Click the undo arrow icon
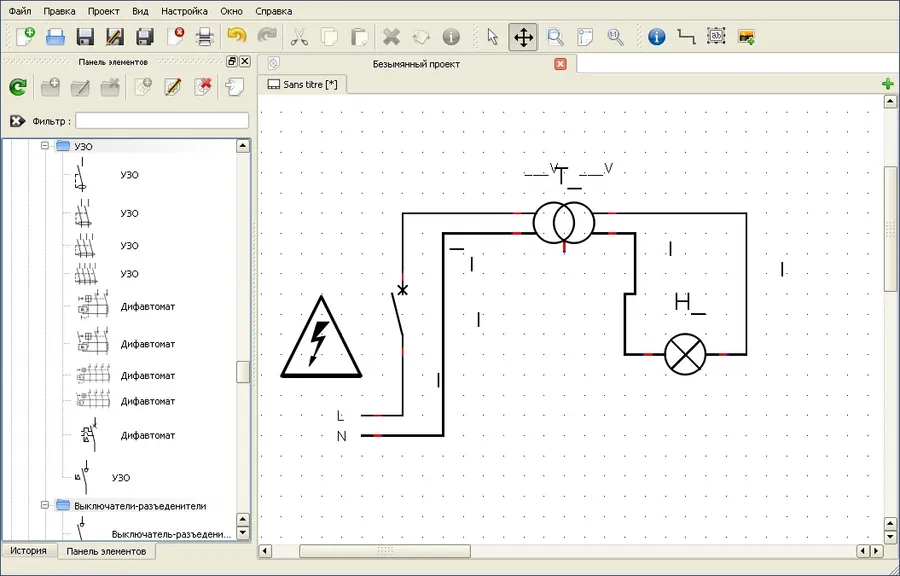The width and height of the screenshot is (900, 576). point(236,37)
